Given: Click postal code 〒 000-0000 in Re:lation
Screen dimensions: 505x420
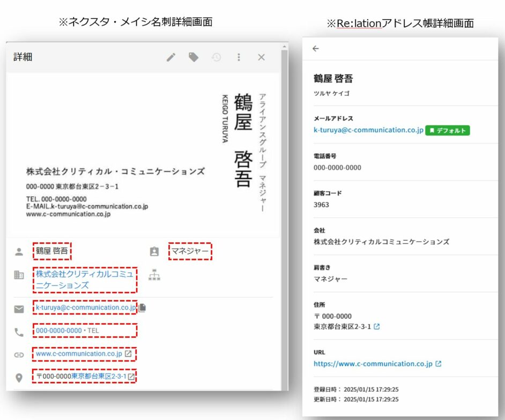Looking at the screenshot, I should point(333,317).
